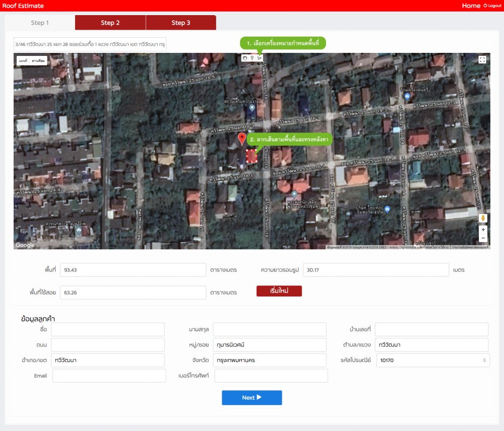Zoom in on the map

[x=483, y=230]
